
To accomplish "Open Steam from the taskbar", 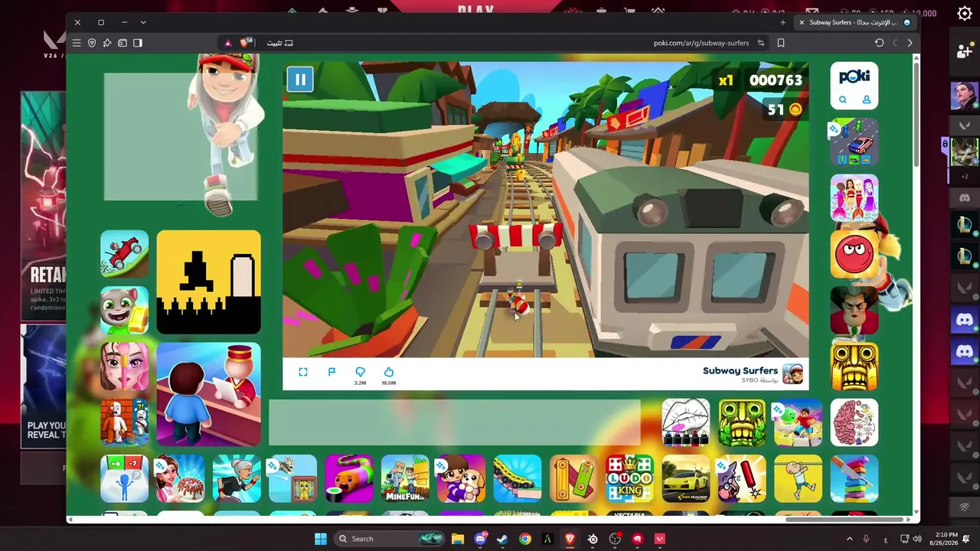I will click(x=502, y=539).
